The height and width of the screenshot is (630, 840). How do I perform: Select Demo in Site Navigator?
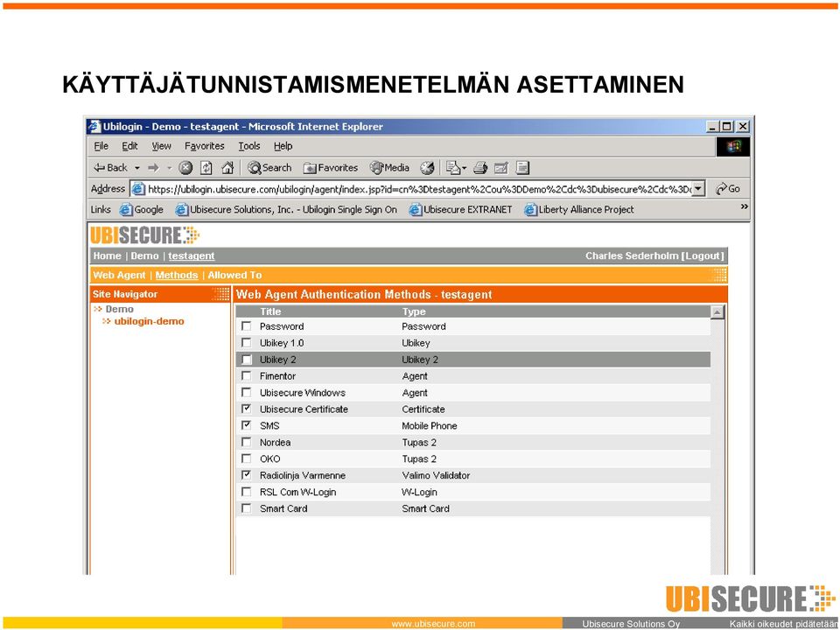coord(120,309)
